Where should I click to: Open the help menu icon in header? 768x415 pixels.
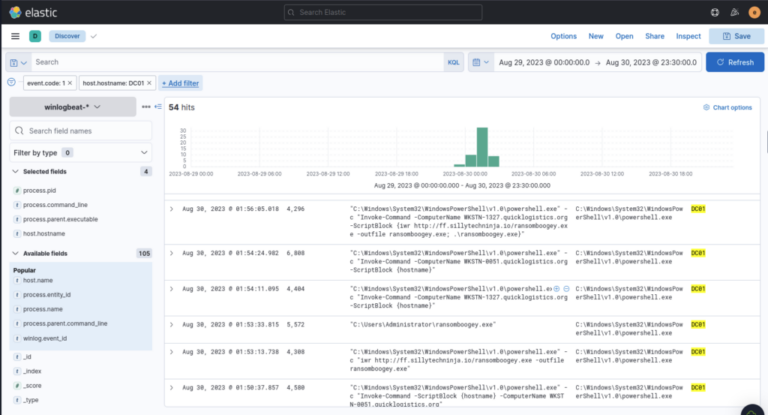click(x=714, y=12)
